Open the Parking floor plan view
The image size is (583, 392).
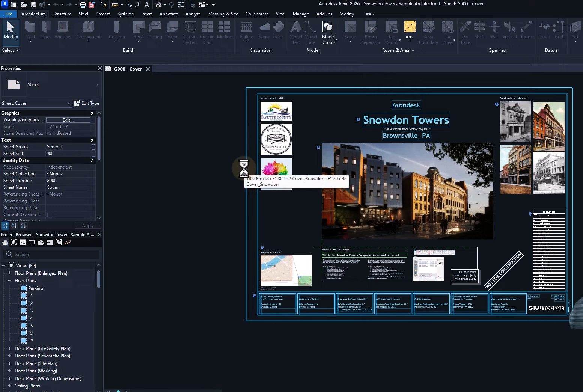(35, 288)
